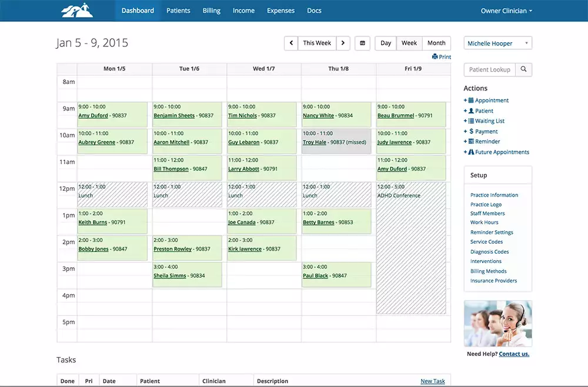Image resolution: width=588 pixels, height=387 pixels.
Task: Click the Print icon link
Action: click(442, 57)
